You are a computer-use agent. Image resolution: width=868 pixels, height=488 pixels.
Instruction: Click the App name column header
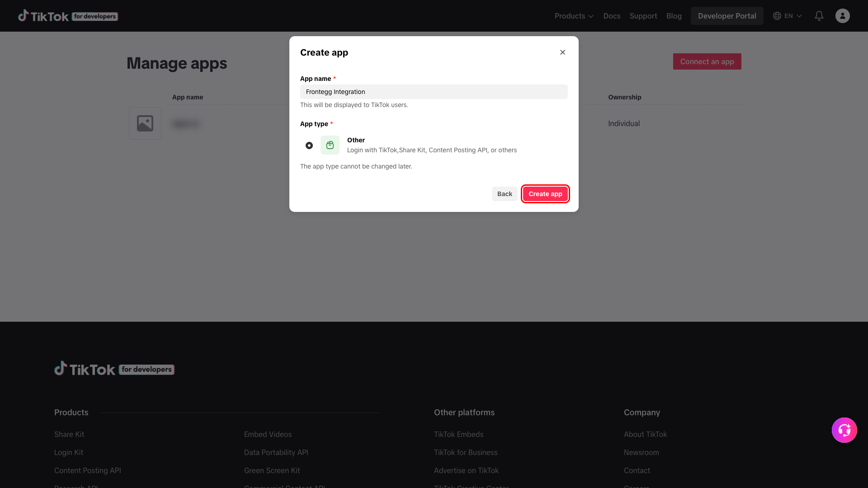[x=187, y=97]
